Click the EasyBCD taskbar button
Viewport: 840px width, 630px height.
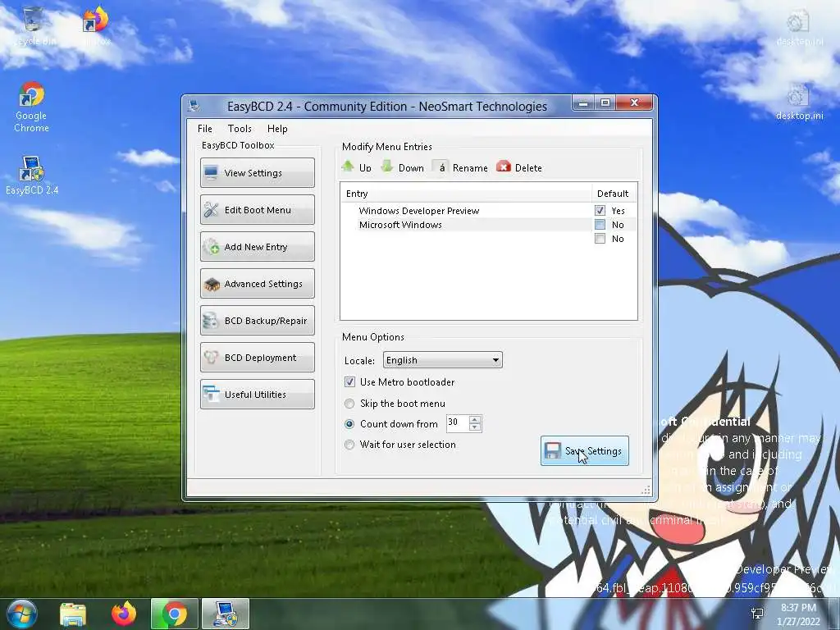[x=226, y=614]
